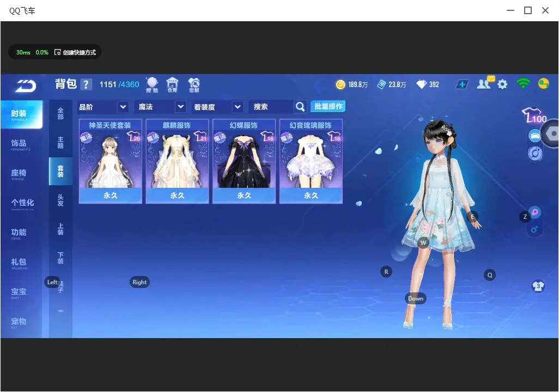Open the 时装 apparel tab

21,114
